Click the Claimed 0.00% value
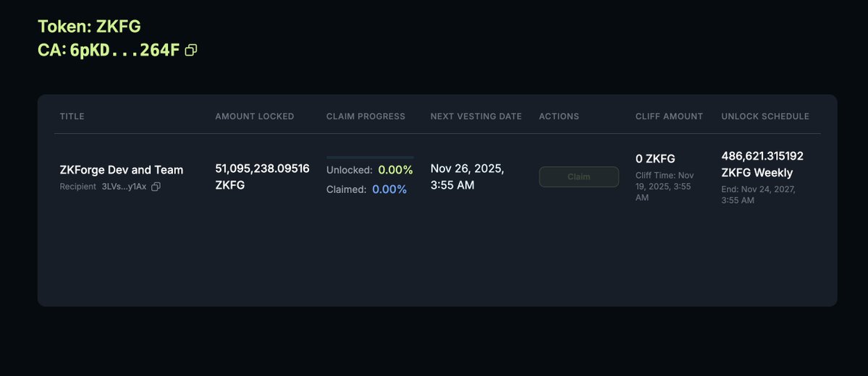Screen dimensions: 868x376 (x=389, y=189)
